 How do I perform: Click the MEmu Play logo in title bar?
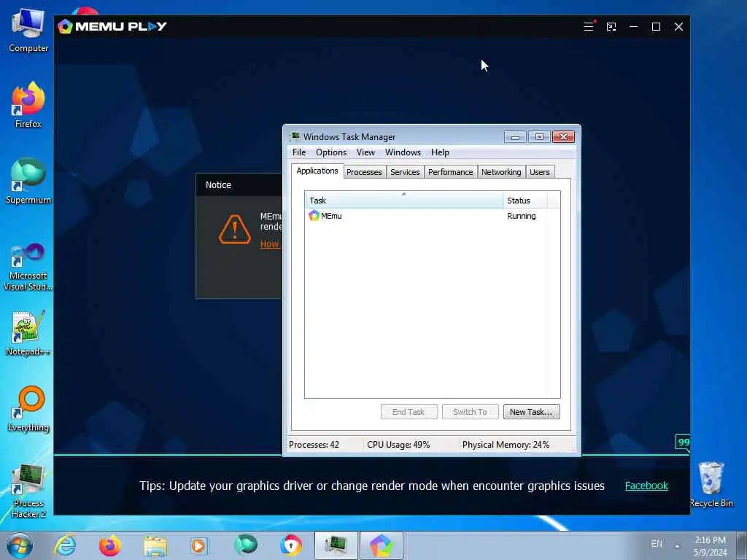pos(112,26)
